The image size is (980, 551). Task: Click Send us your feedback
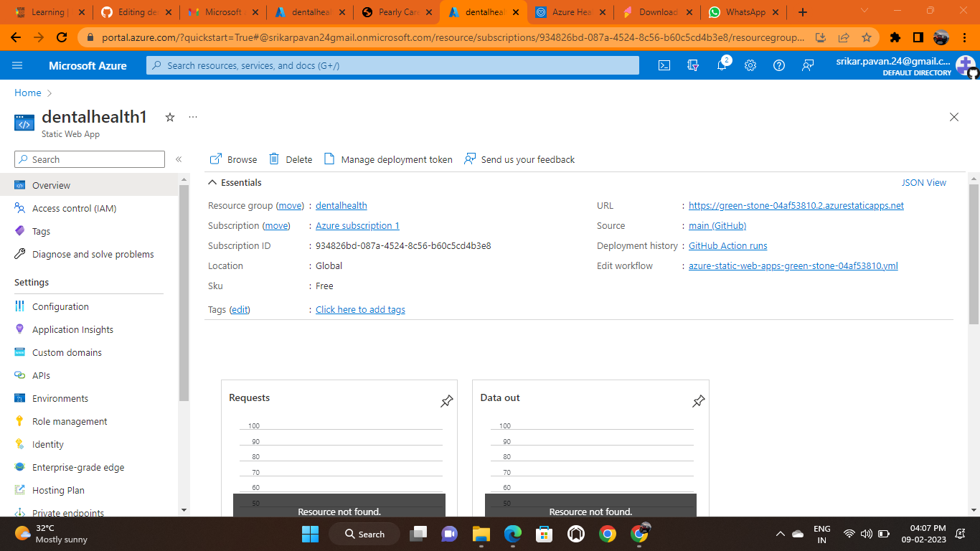(519, 159)
